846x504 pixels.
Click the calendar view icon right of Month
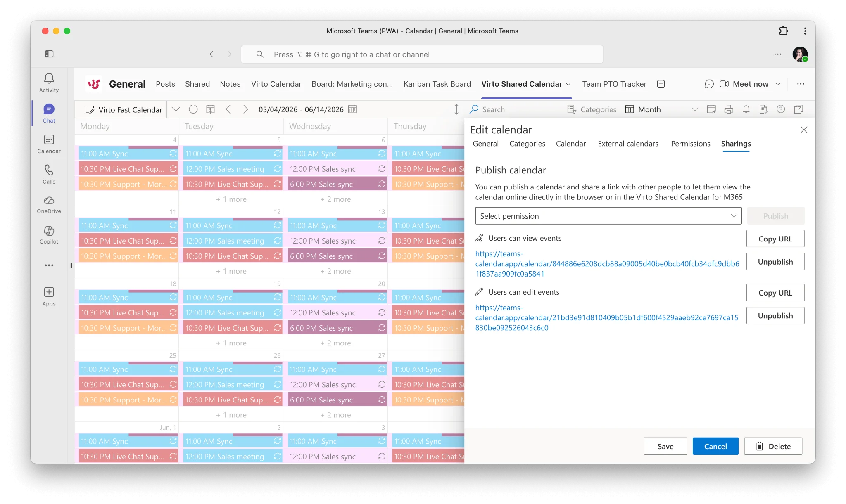[x=711, y=109]
